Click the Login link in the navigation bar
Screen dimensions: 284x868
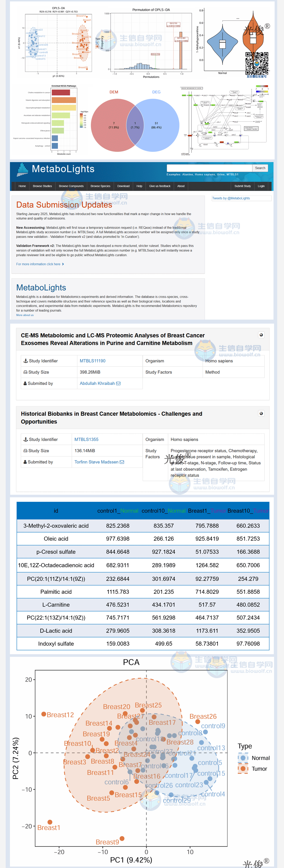pos(261,186)
